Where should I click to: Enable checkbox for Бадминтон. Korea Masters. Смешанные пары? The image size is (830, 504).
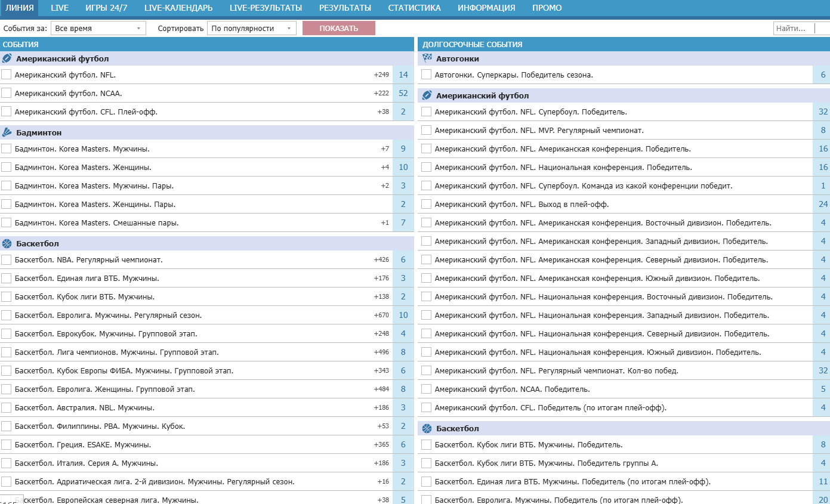(7, 222)
